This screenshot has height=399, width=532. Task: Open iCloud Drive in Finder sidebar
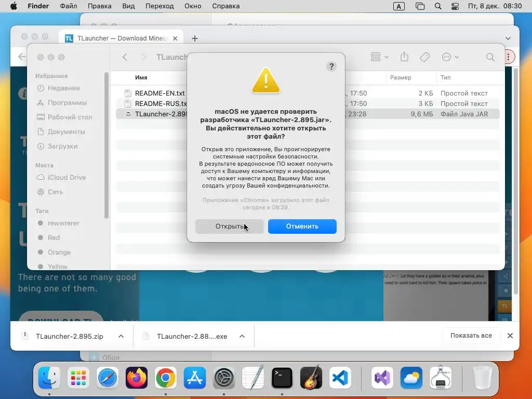[x=61, y=178]
